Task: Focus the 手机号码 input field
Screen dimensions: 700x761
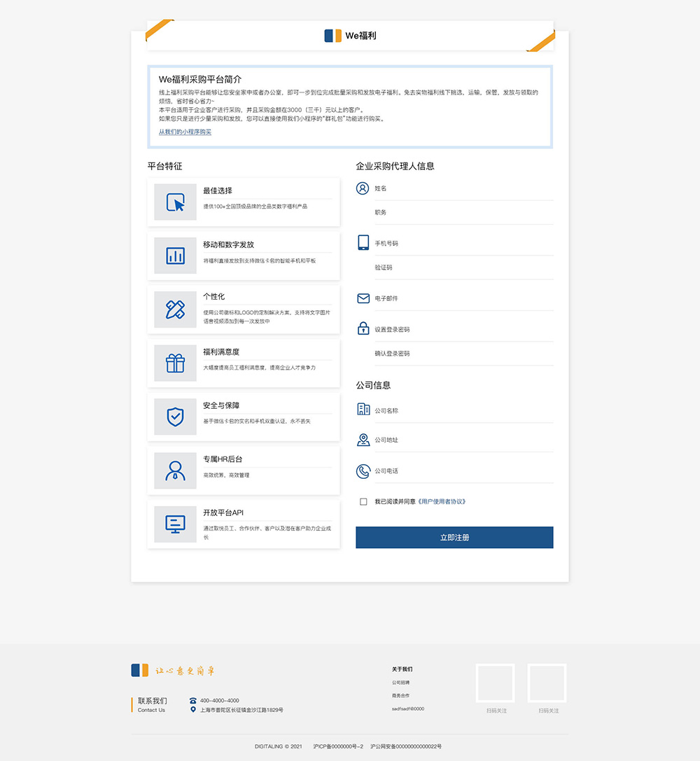Action: (462, 244)
